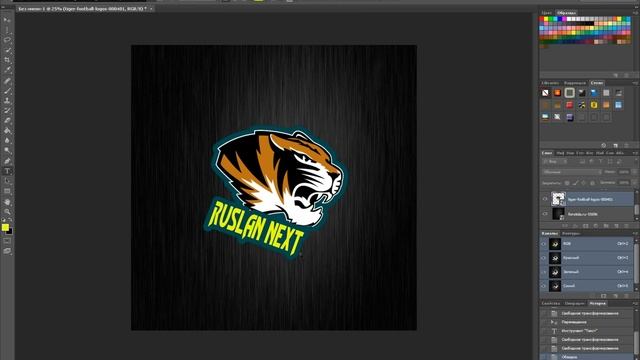Open the Swatches panel options menu
This screenshot has width=640, height=360.
[635, 13]
